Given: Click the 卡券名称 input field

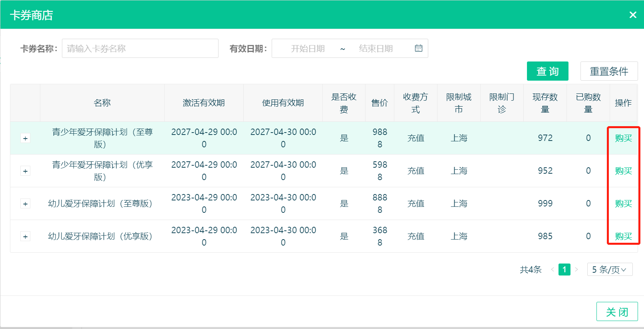Looking at the screenshot, I should (140, 48).
